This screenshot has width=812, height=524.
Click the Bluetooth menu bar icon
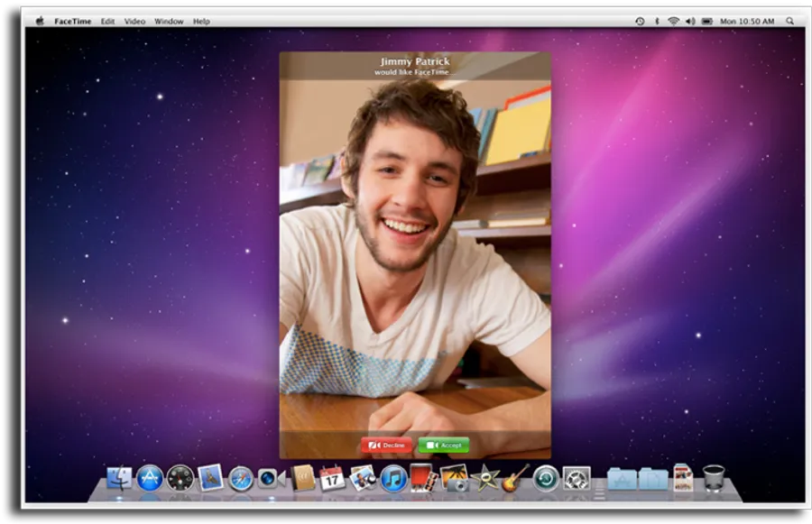(657, 22)
